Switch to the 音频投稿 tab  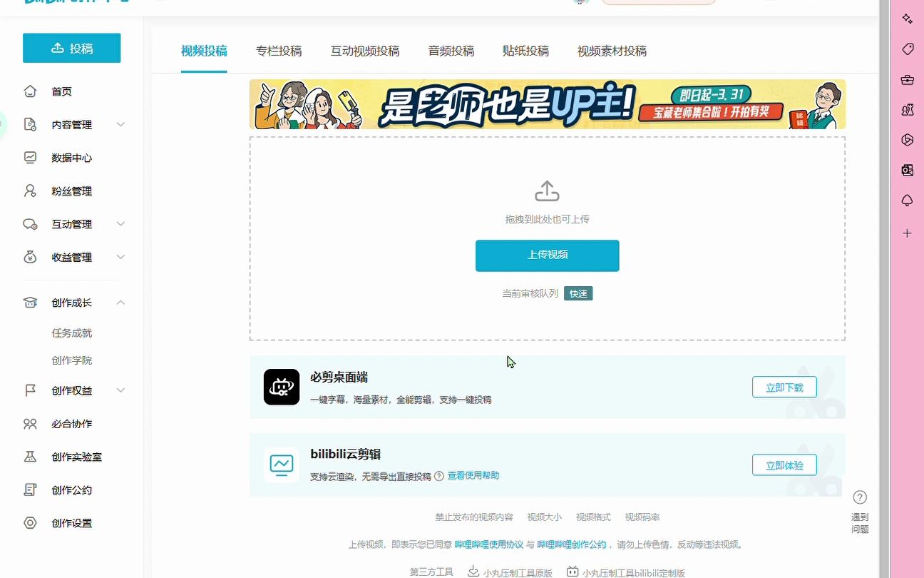point(451,51)
